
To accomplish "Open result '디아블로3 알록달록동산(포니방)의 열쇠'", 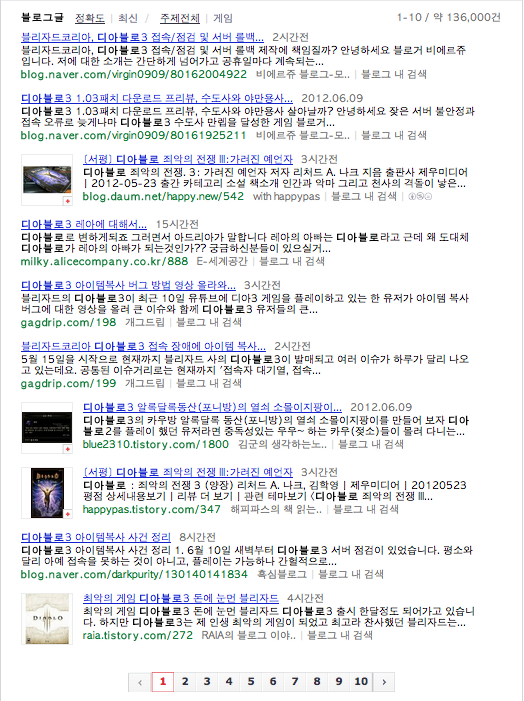I will (212, 407).
